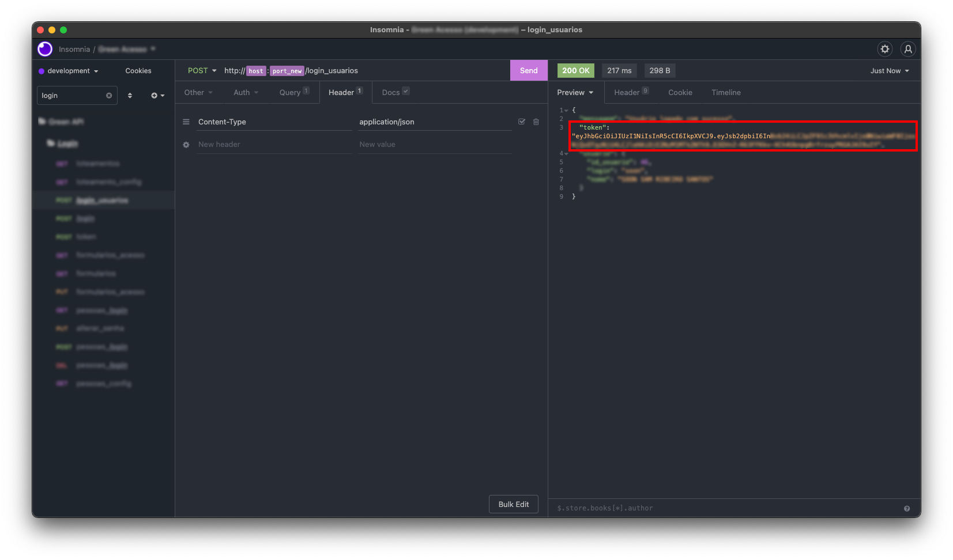Open the Just Now response history dropdown
Image resolution: width=953 pixels, height=560 pixels.
889,71
